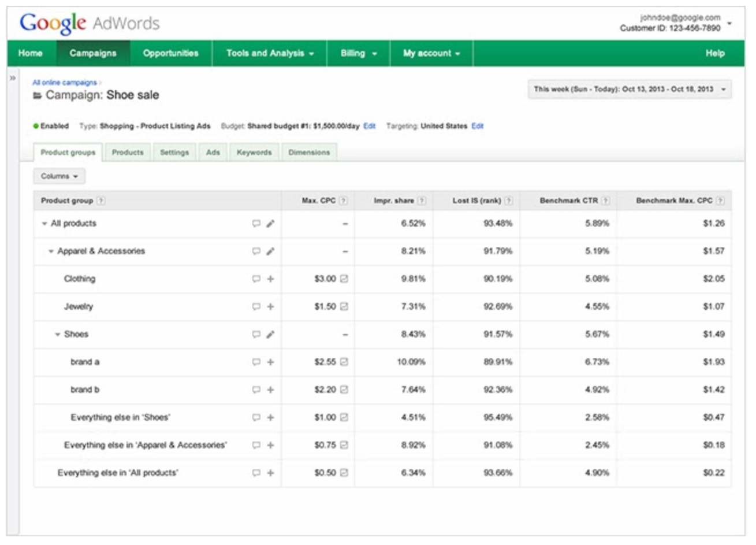Click comment icon in Apparel & Accessories row
This screenshot has width=756, height=545.
click(256, 251)
